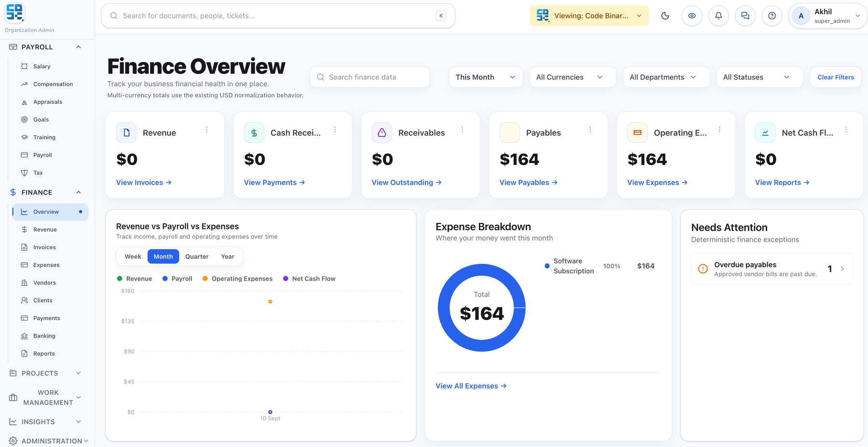
Task: Open the All Currencies dropdown
Action: coord(572,77)
